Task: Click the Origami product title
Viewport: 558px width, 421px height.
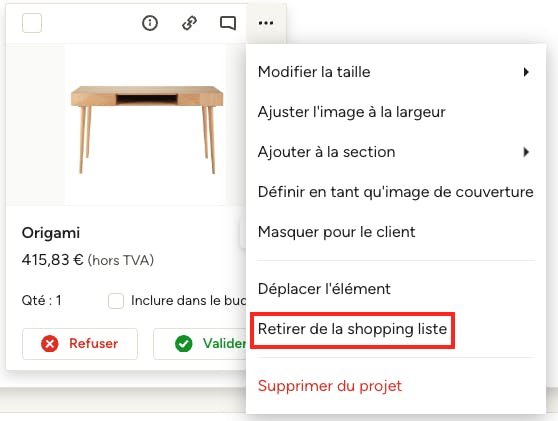Action: pos(51,233)
